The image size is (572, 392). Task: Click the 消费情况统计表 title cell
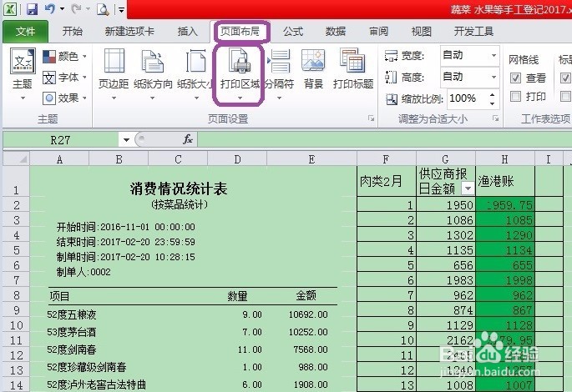(179, 188)
